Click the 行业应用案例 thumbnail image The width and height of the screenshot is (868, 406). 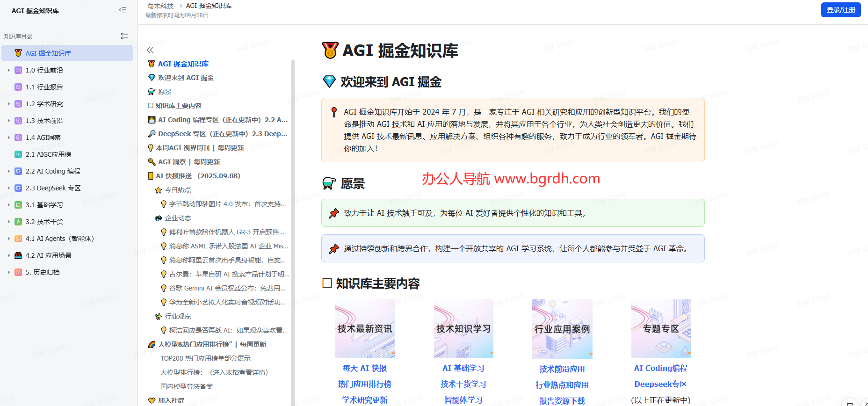[x=562, y=329]
